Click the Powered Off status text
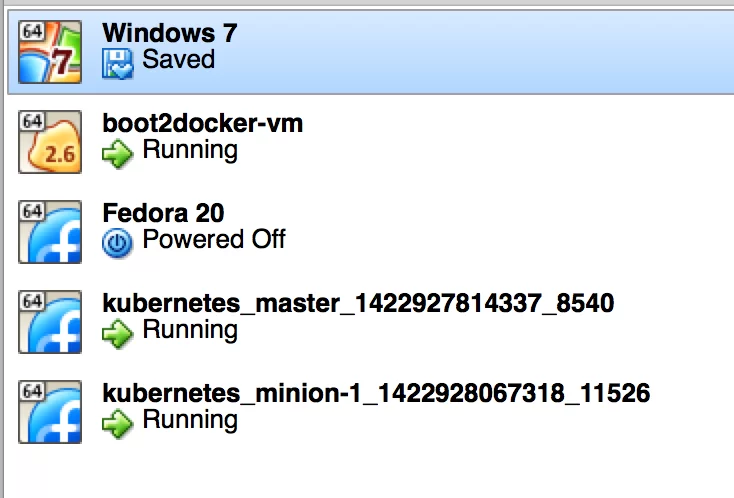The width and height of the screenshot is (734, 498). pos(214,239)
